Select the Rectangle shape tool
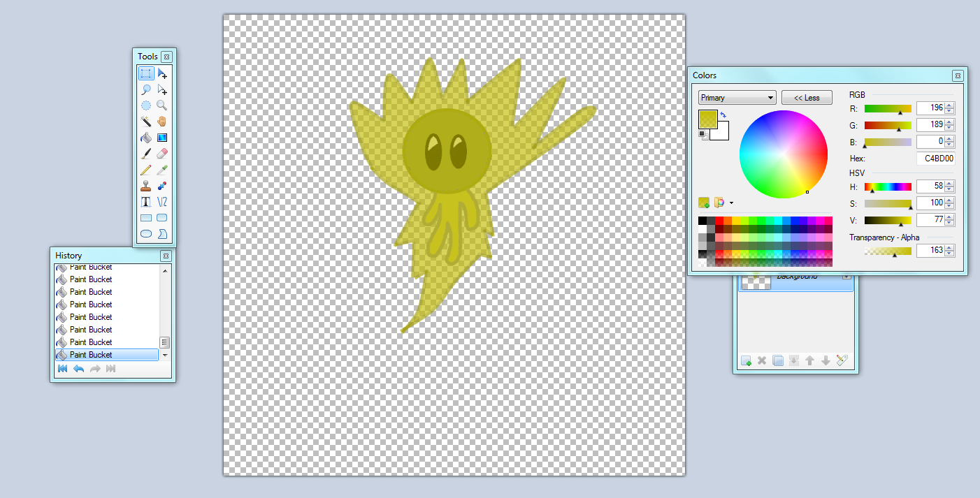Viewport: 980px width, 498px height. pyautogui.click(x=146, y=218)
